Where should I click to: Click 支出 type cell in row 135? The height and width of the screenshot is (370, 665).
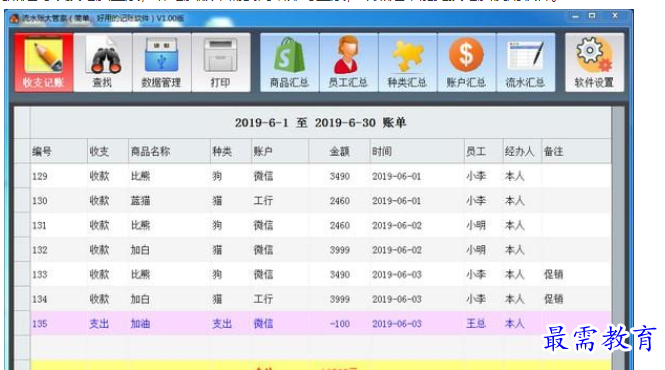(222, 324)
